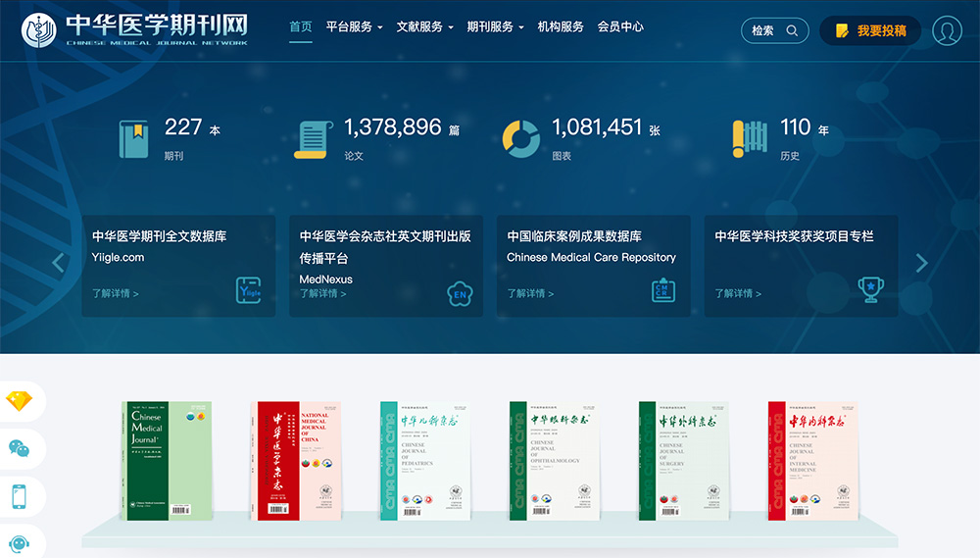Click the mobile phone icon in sidebar
The height and width of the screenshot is (558, 980).
click(19, 496)
